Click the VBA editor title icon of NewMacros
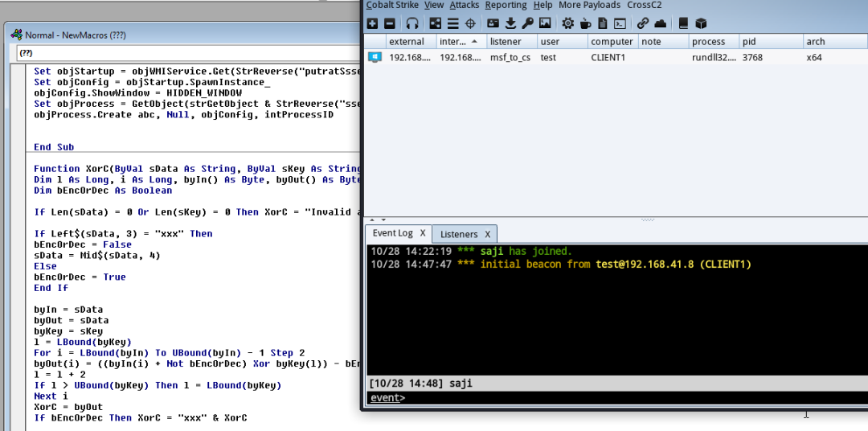868x431 pixels. (x=17, y=35)
